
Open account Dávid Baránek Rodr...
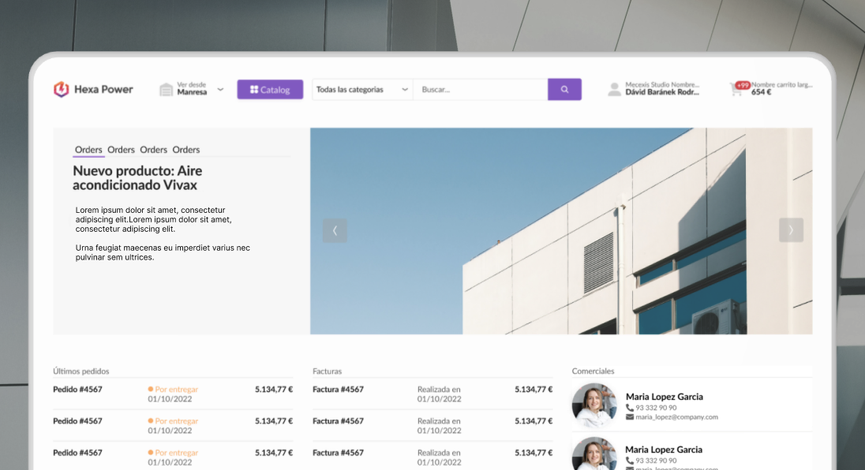point(662,92)
